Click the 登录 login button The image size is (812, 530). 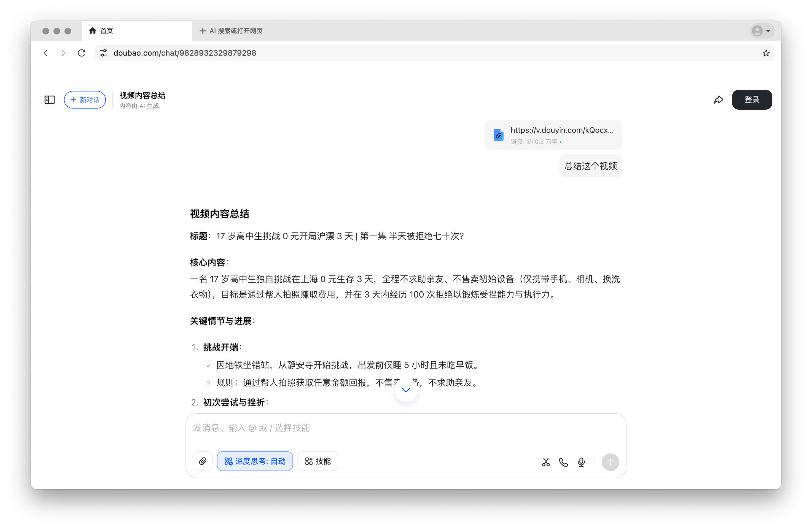(x=752, y=100)
